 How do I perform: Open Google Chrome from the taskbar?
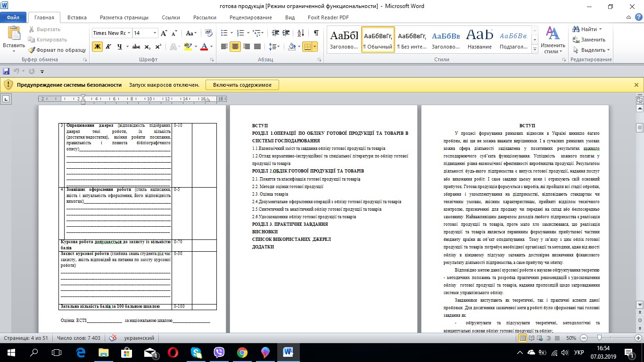coord(242,352)
